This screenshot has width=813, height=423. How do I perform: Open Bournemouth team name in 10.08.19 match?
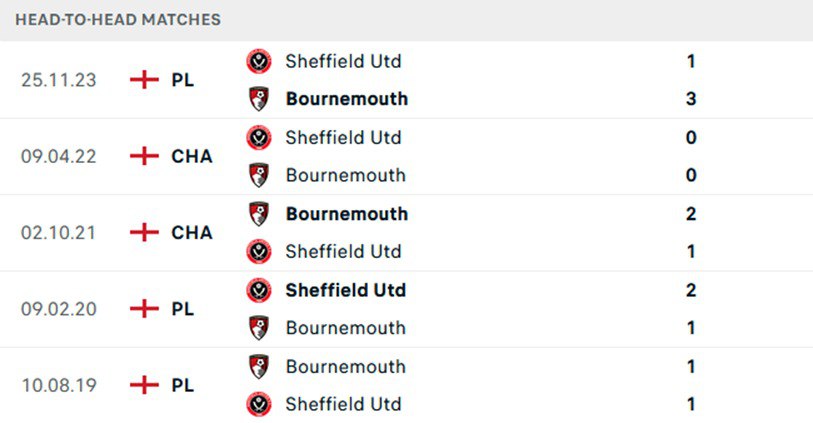point(345,366)
